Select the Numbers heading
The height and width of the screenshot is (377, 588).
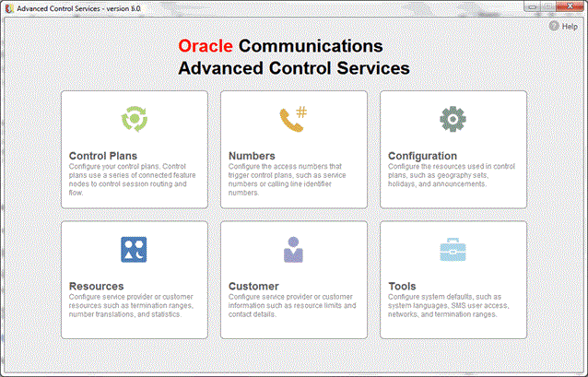tap(252, 156)
